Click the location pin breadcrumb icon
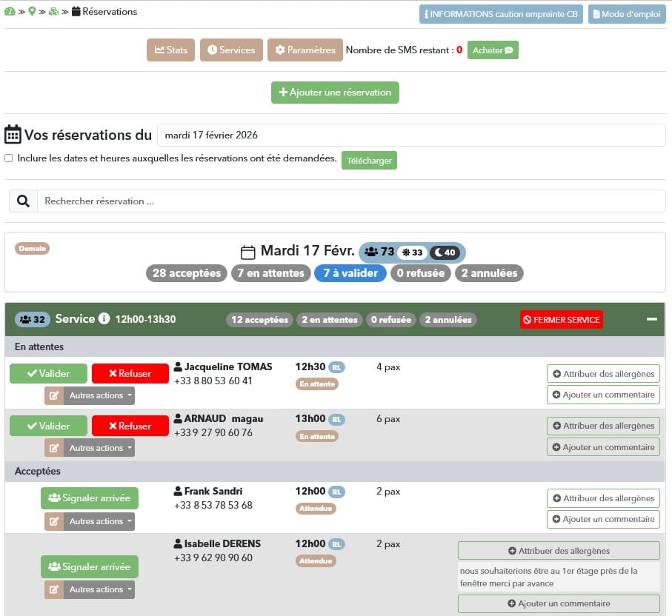 coord(32,12)
